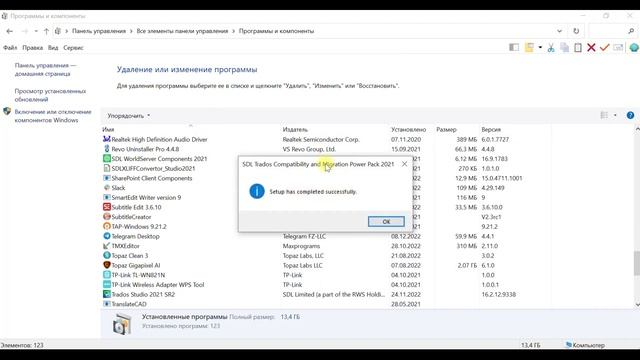Select TAP-Windows 9.21.2
640x360 pixels.
pos(139,227)
